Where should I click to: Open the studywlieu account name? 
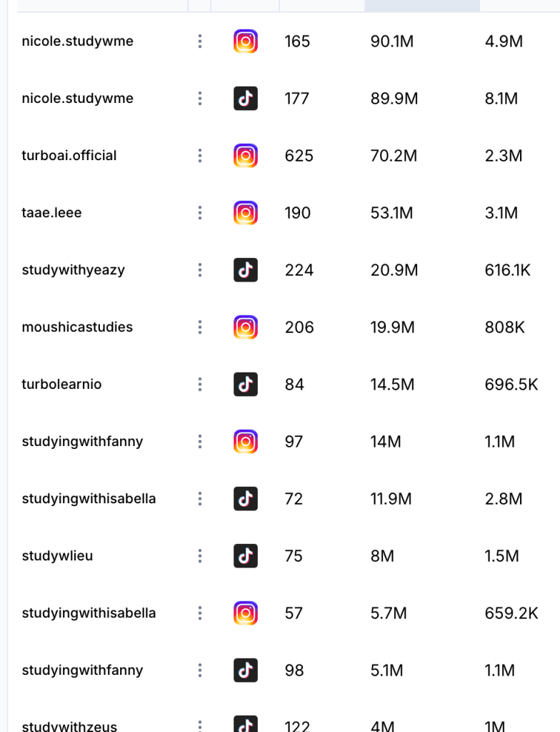pyautogui.click(x=57, y=556)
